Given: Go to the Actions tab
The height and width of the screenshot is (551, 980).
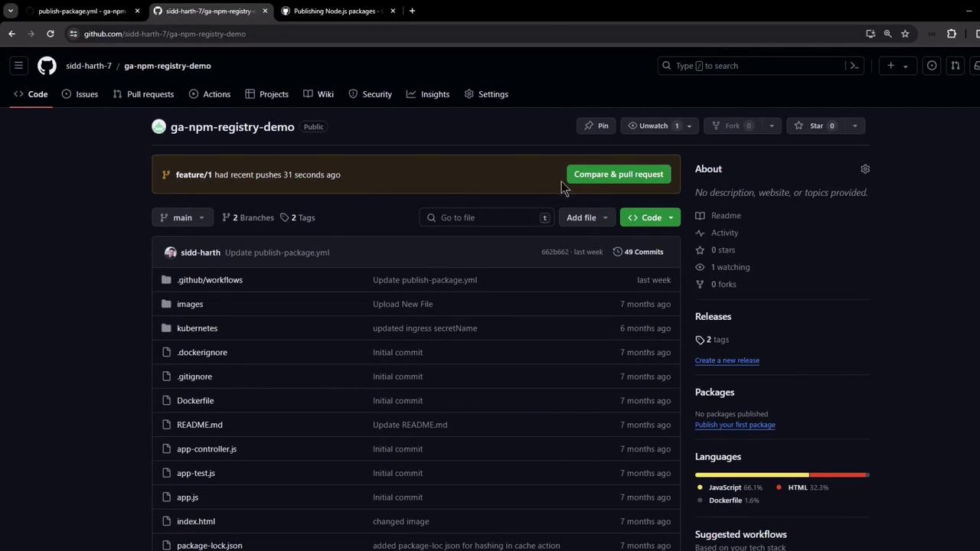Looking at the screenshot, I should coord(210,94).
